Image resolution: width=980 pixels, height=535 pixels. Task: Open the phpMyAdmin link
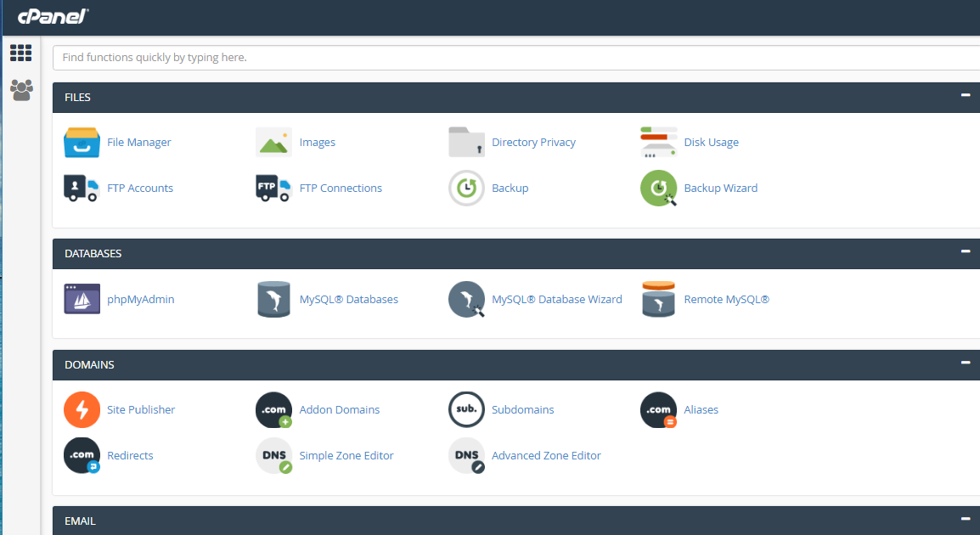click(141, 300)
